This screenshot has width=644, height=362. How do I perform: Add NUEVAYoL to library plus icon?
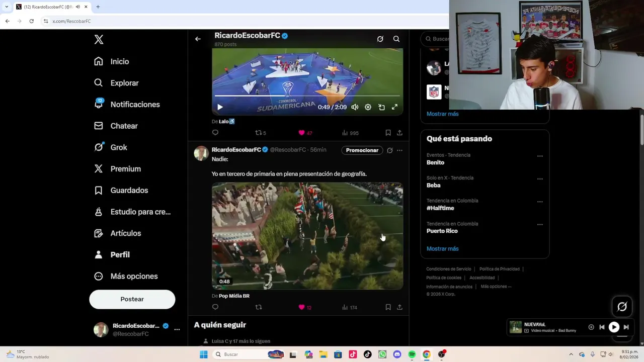[591, 327]
